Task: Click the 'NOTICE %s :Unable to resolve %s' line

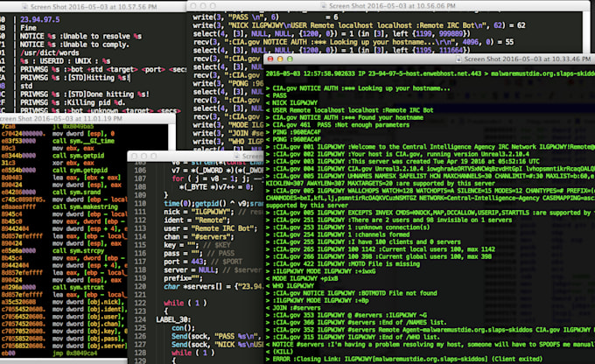Action: click(80, 36)
